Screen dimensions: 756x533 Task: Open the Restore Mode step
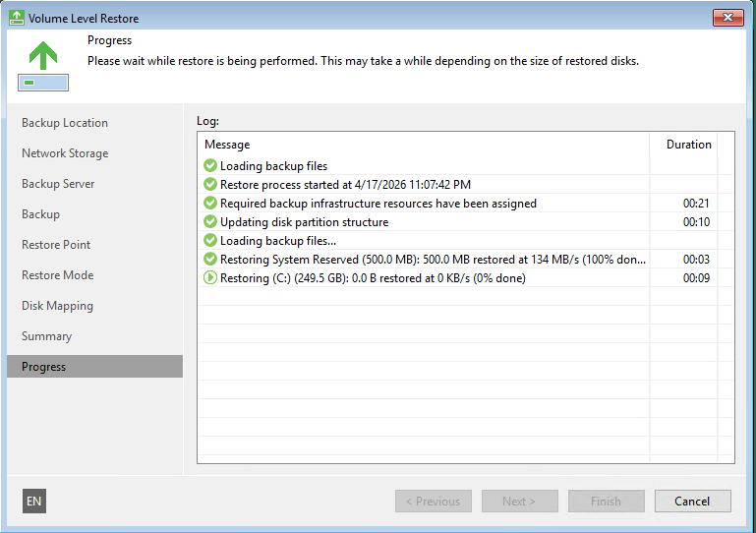[57, 275]
